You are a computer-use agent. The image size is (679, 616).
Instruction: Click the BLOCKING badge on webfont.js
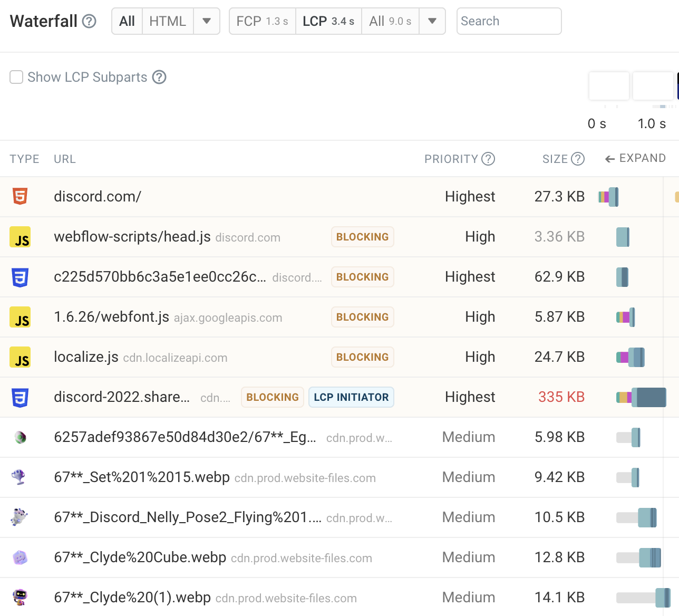[363, 317]
